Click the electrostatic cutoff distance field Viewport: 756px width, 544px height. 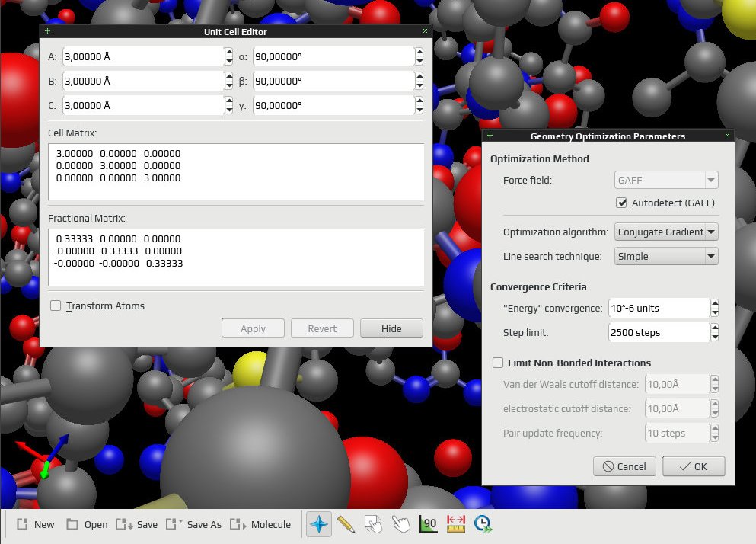(678, 408)
